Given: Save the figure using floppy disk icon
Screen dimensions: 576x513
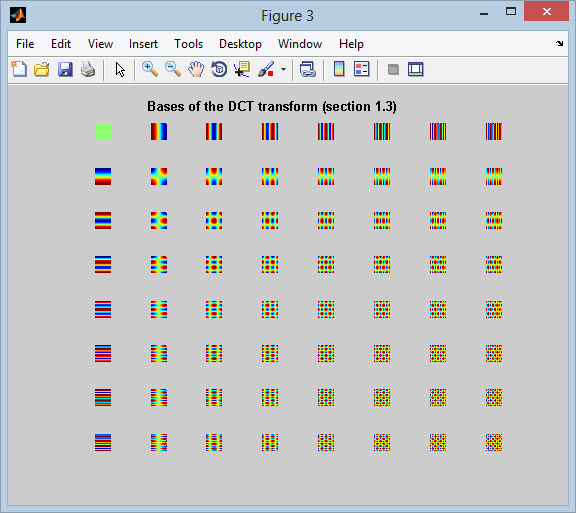Looking at the screenshot, I should (x=65, y=69).
